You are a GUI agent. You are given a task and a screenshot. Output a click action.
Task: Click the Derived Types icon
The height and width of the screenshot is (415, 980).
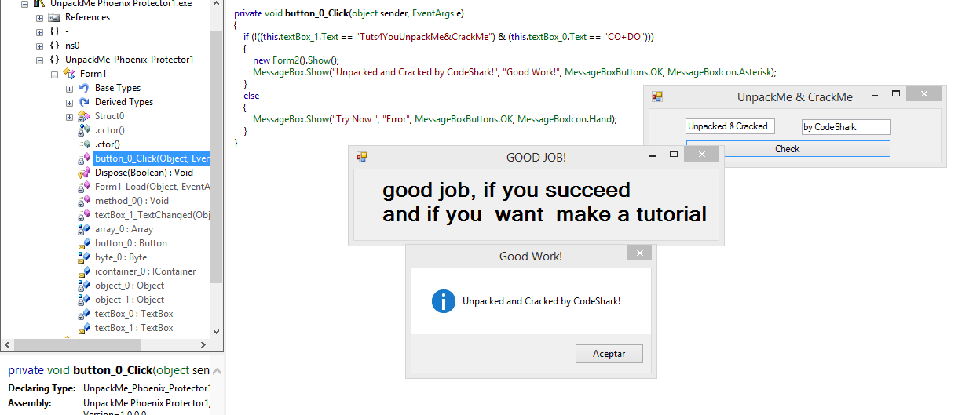click(84, 102)
